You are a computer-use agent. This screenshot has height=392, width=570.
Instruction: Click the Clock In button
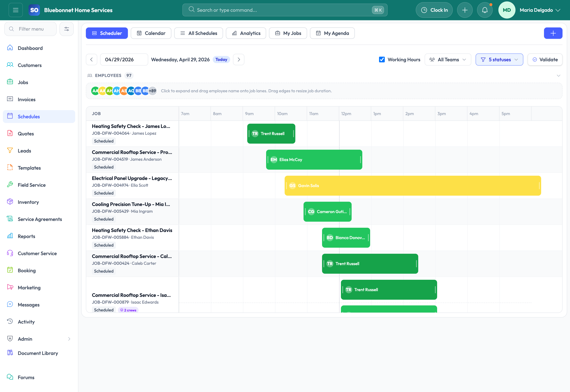coord(434,10)
